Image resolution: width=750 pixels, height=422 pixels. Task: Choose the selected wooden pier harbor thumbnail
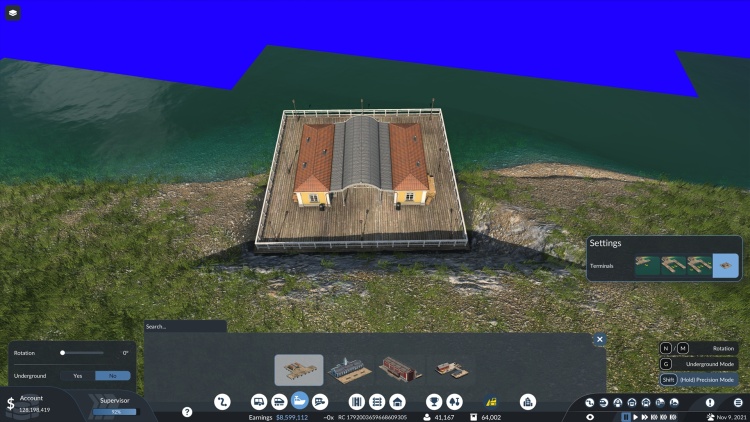(299, 370)
